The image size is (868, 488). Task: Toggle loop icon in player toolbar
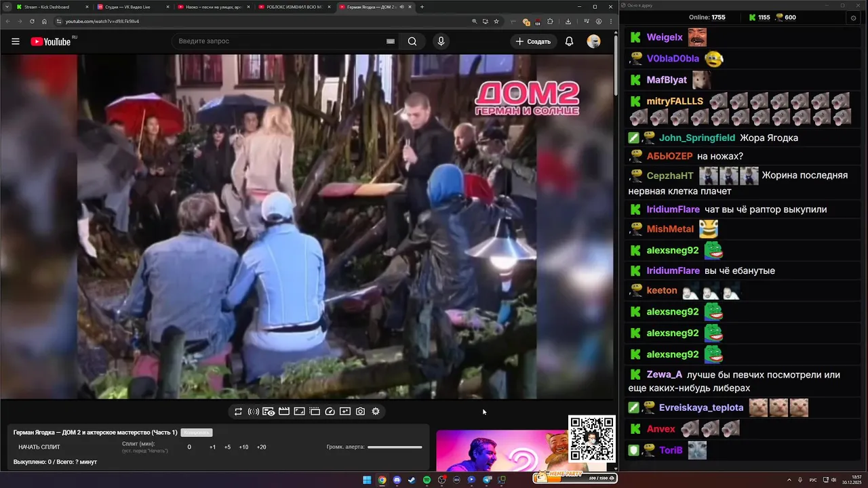pyautogui.click(x=239, y=411)
